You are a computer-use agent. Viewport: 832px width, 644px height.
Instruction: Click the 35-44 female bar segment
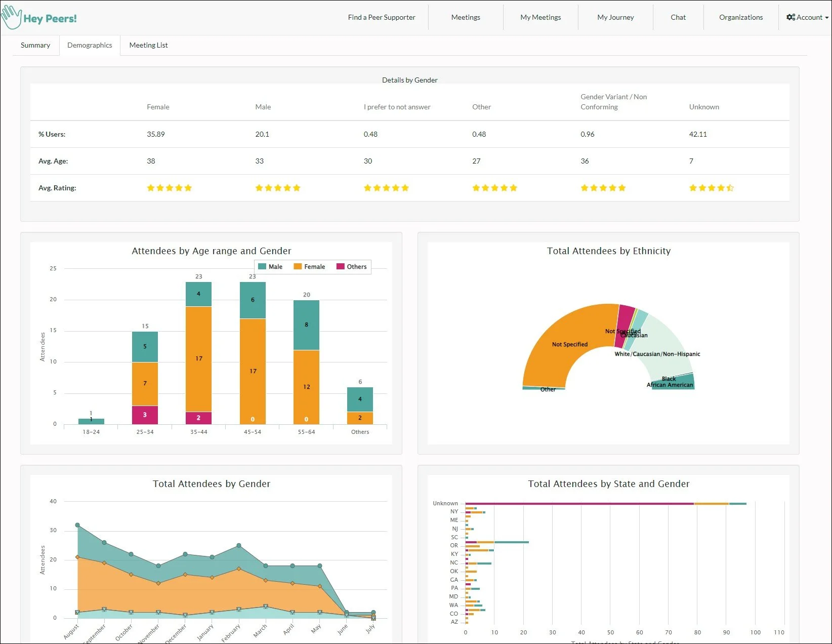[198, 359]
